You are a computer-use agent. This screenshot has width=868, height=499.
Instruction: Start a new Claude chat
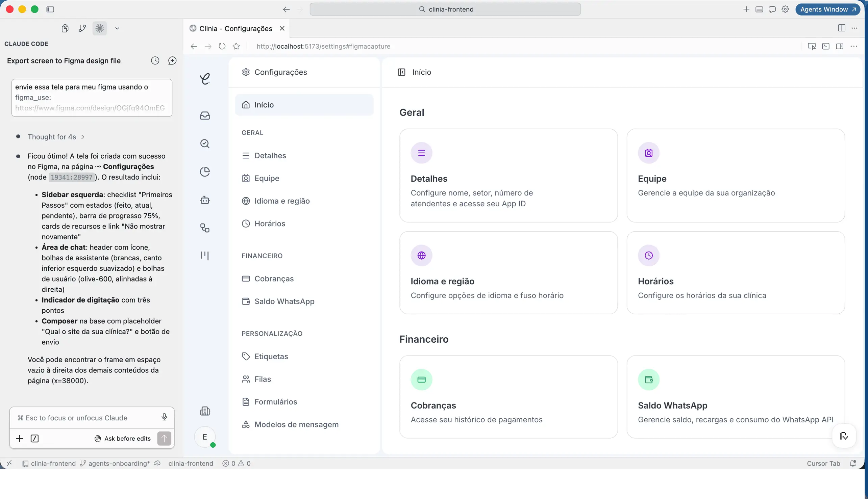pyautogui.click(x=173, y=61)
